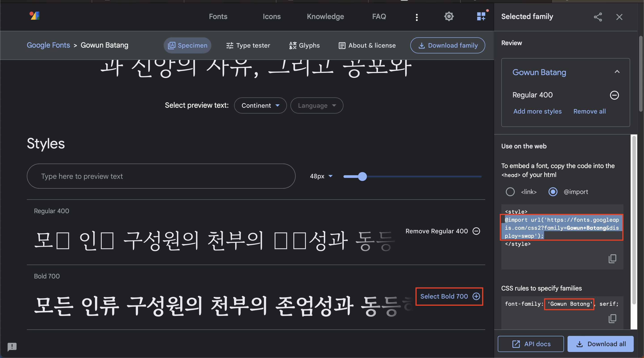This screenshot has width=644, height=358.
Task: Remove Regular 400 via minus icon in Review
Action: (x=614, y=95)
